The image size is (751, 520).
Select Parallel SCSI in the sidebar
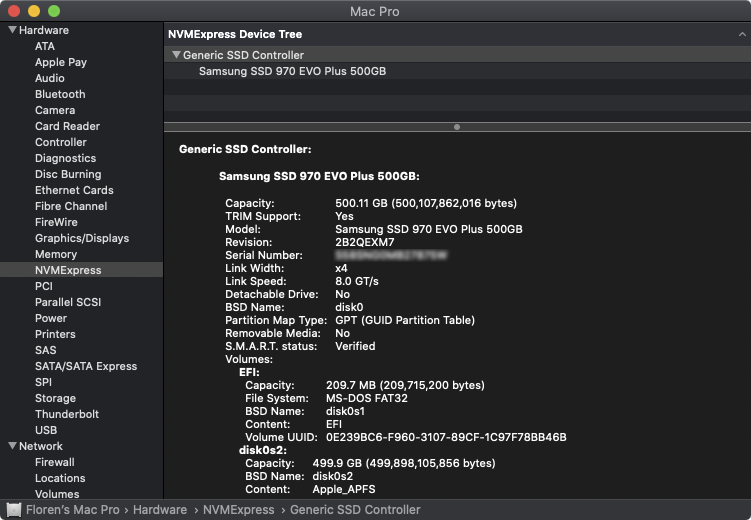click(x=68, y=302)
